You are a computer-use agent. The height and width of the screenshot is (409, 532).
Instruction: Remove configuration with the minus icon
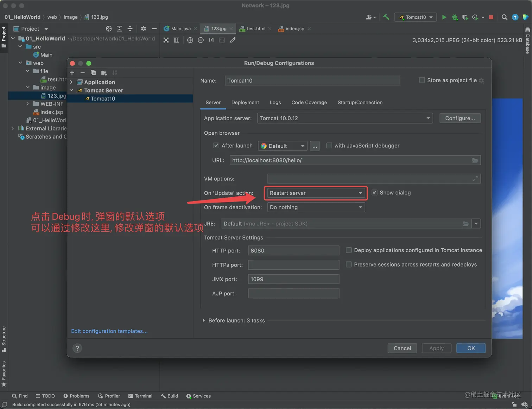82,73
